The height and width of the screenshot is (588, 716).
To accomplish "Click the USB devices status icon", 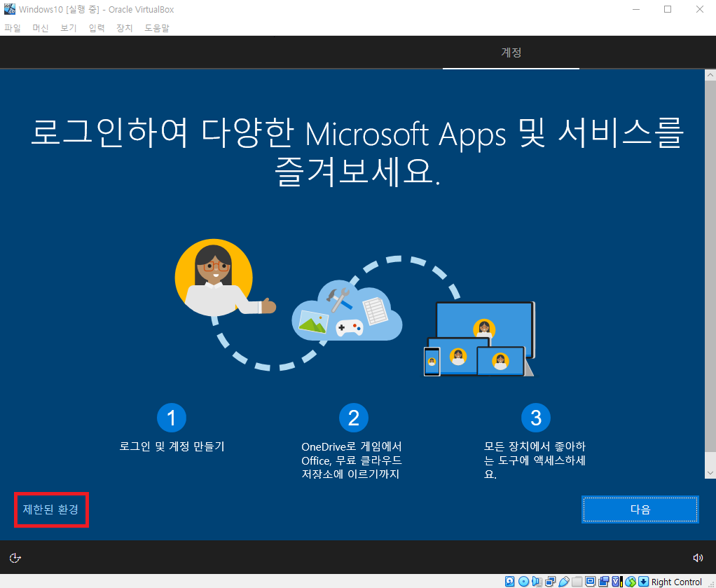I will click(x=564, y=581).
